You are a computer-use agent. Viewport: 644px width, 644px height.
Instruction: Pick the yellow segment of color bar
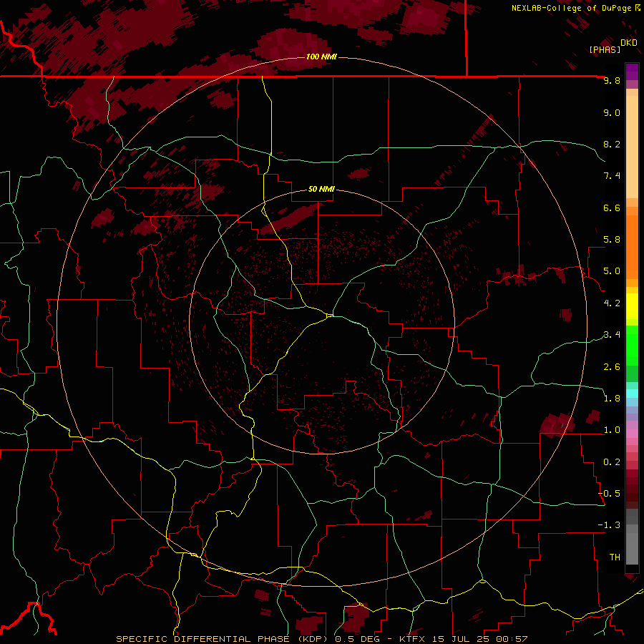coord(632,306)
